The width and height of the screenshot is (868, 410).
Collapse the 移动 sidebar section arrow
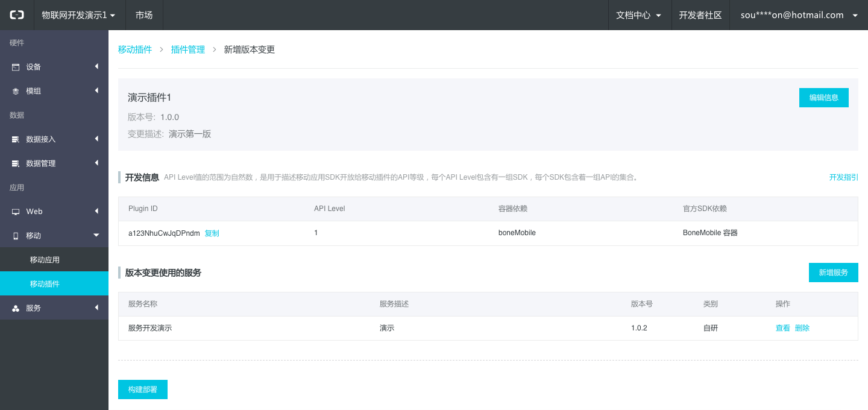coord(96,235)
